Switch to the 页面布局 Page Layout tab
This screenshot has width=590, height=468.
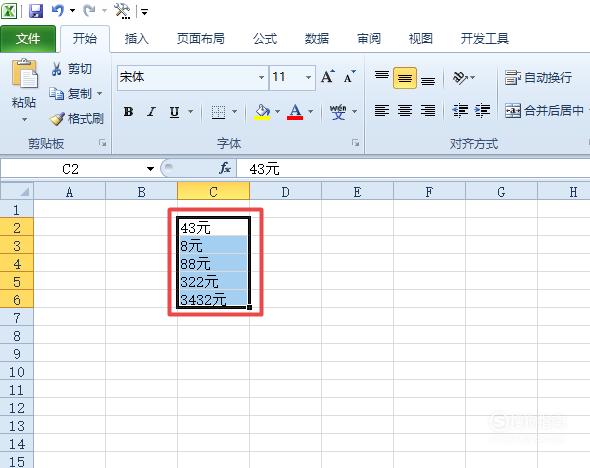201,38
